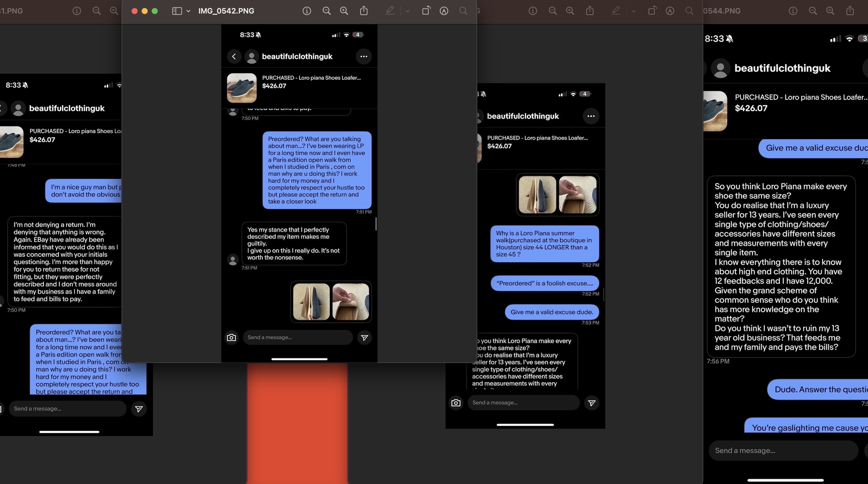Open the sidebar view options chevron in IMG_0542.PNG
The height and width of the screenshot is (484, 868).
click(x=188, y=11)
